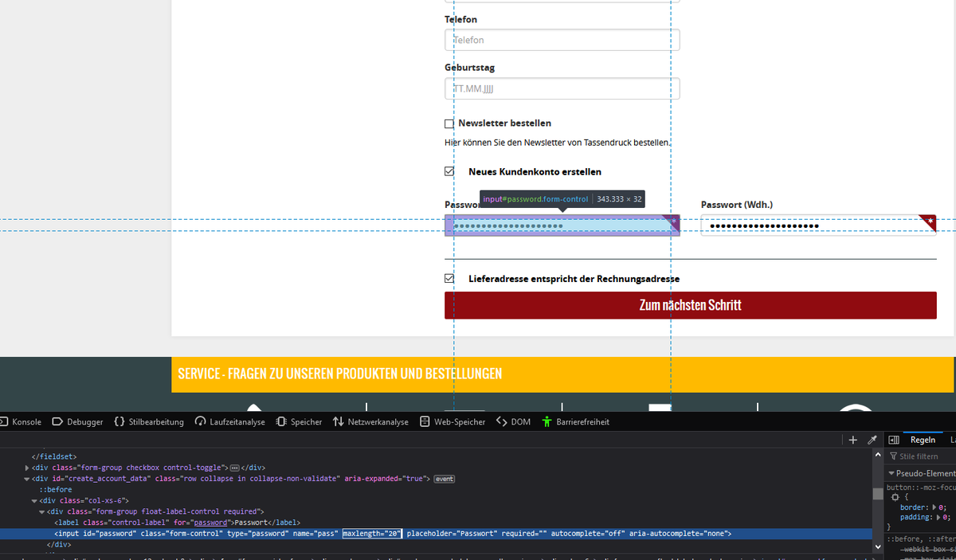Expand the padding property triangle
The image size is (956, 560).
point(939,517)
